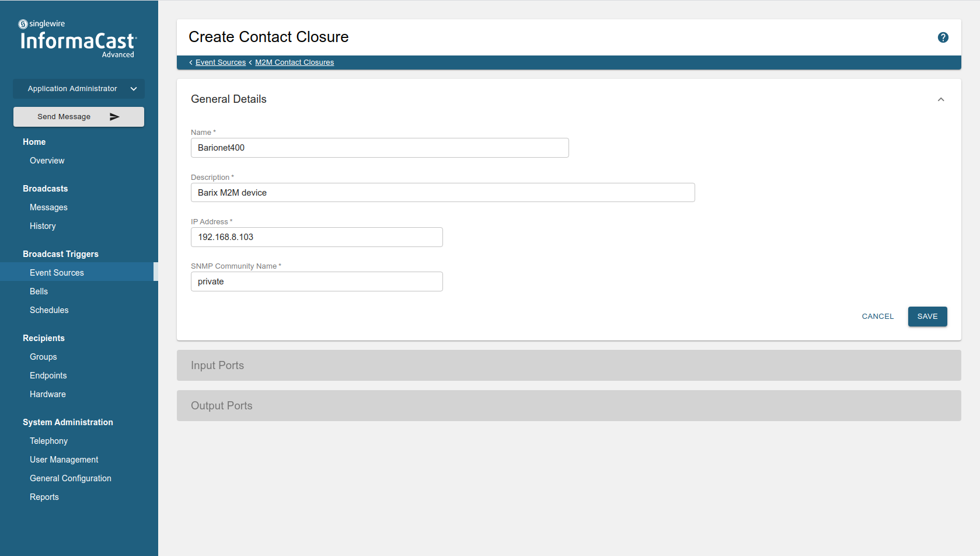This screenshot has height=556, width=980.
Task: Expand the Input Ports section
Action: click(x=569, y=365)
